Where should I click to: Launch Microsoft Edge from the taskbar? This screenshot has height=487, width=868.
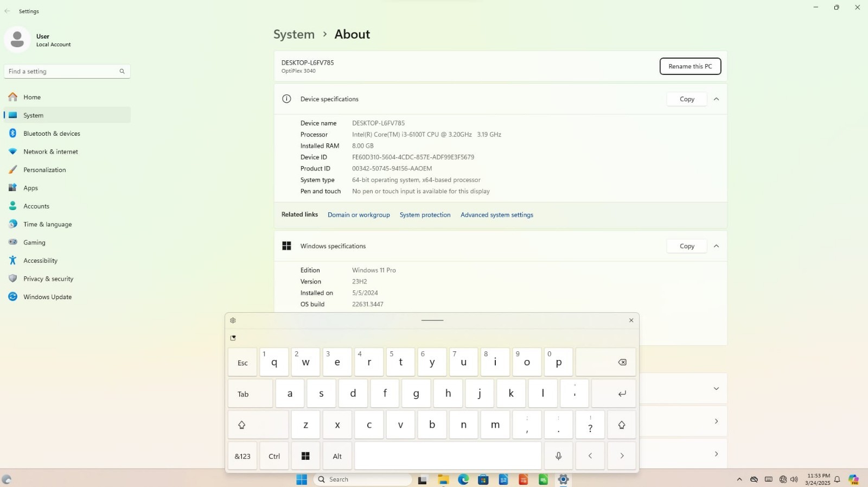click(x=463, y=479)
